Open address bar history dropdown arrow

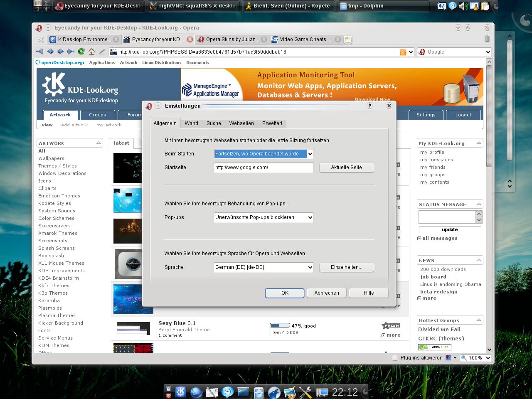tap(411, 52)
